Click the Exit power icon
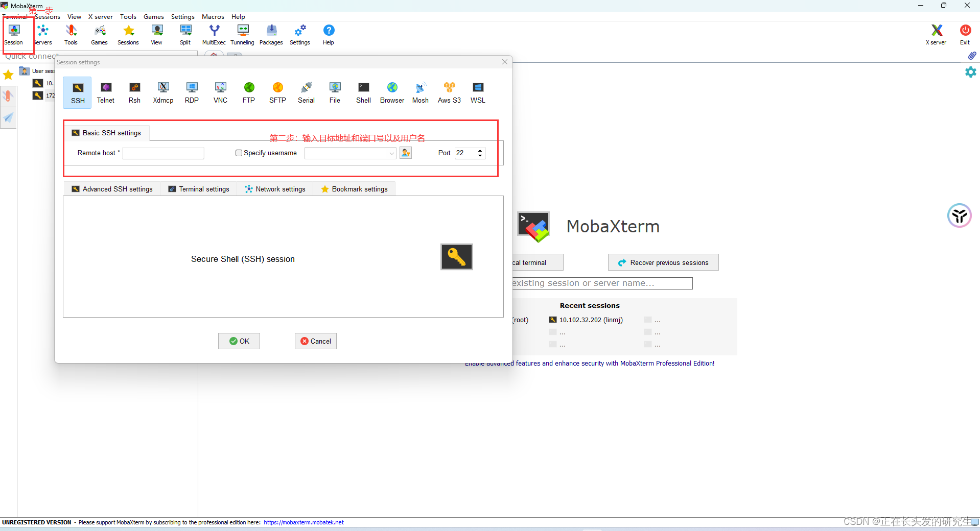This screenshot has height=531, width=980. pyautogui.click(x=965, y=35)
